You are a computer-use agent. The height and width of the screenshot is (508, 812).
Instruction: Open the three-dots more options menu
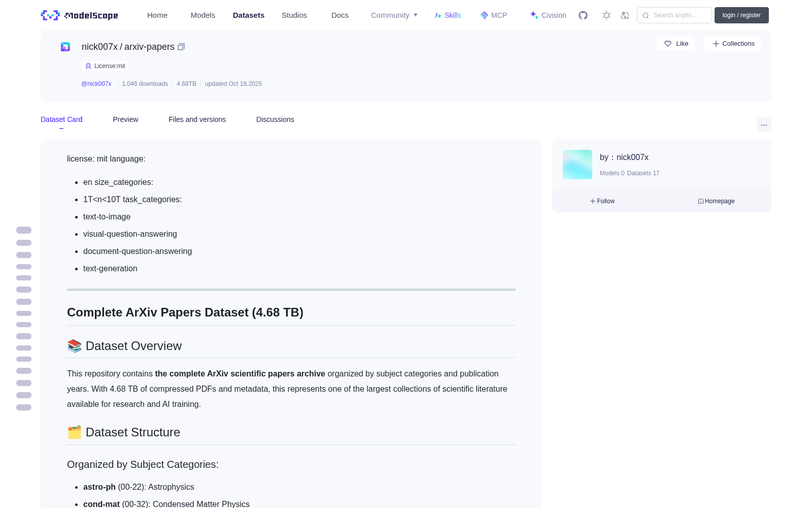[x=764, y=124]
